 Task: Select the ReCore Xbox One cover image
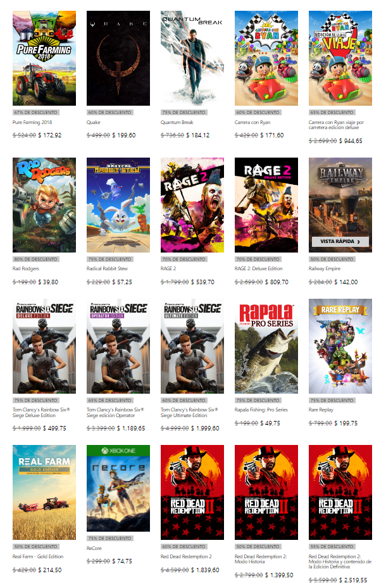(x=118, y=488)
